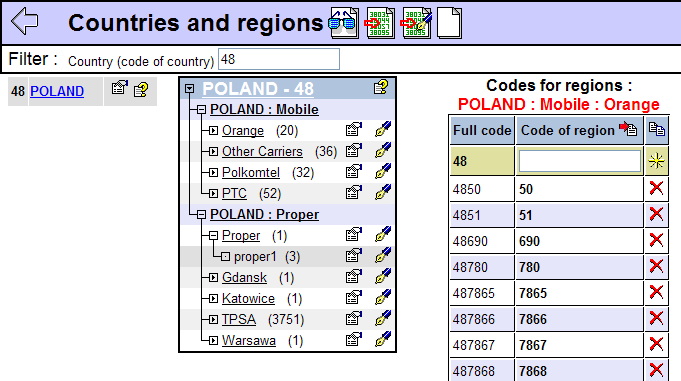Expand the Polkomtel node
This screenshot has height=381, width=681.
(x=213, y=172)
